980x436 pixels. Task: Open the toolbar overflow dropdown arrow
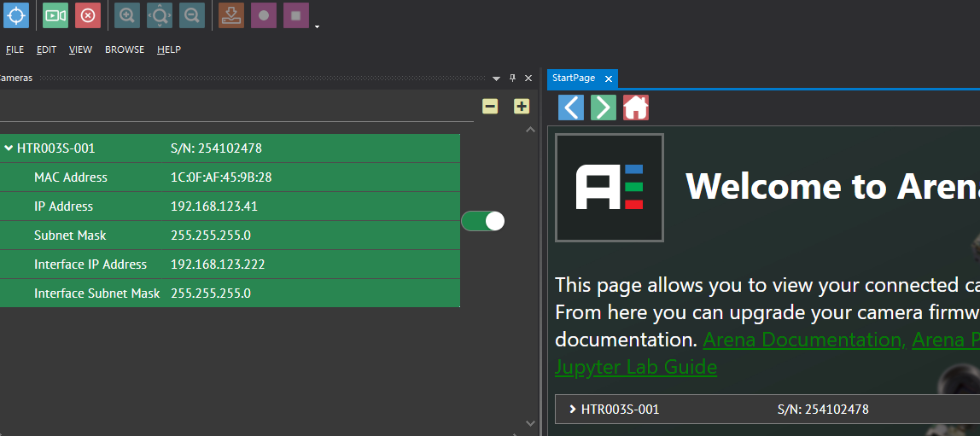point(318,26)
